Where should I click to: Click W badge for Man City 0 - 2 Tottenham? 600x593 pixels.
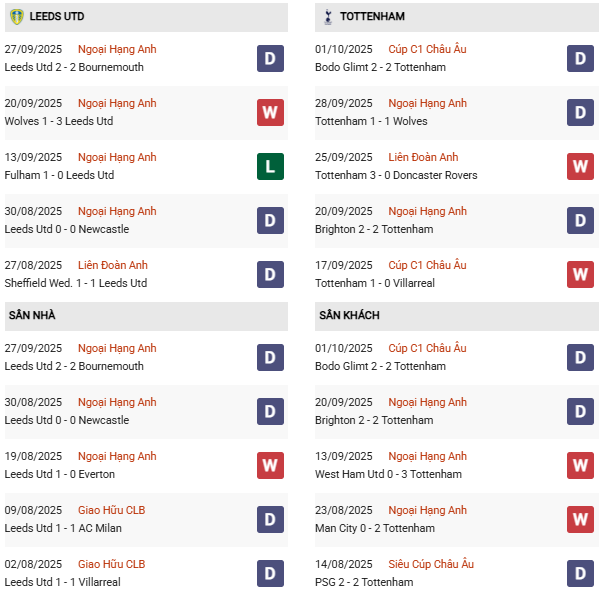(580, 519)
